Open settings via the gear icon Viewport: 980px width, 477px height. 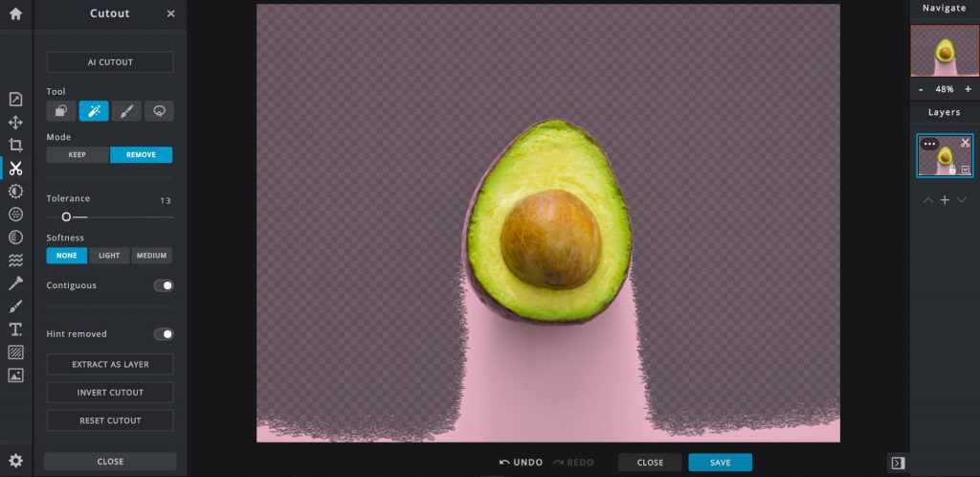15,461
